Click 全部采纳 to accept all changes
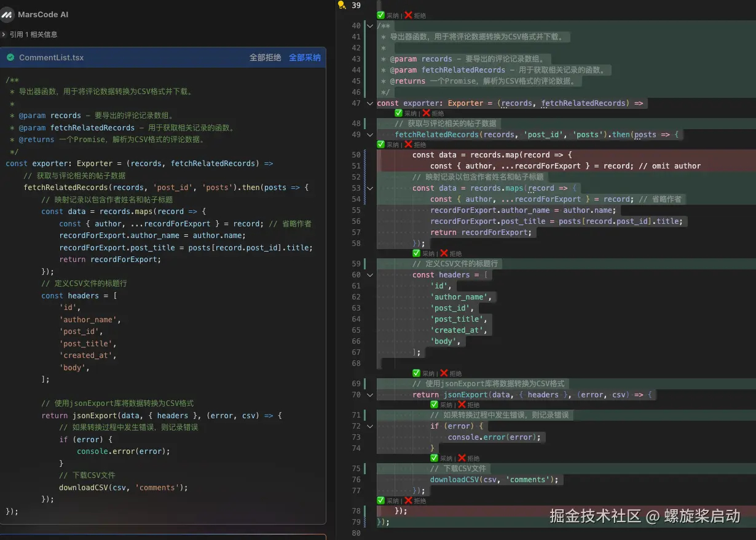756x540 pixels. click(x=305, y=57)
